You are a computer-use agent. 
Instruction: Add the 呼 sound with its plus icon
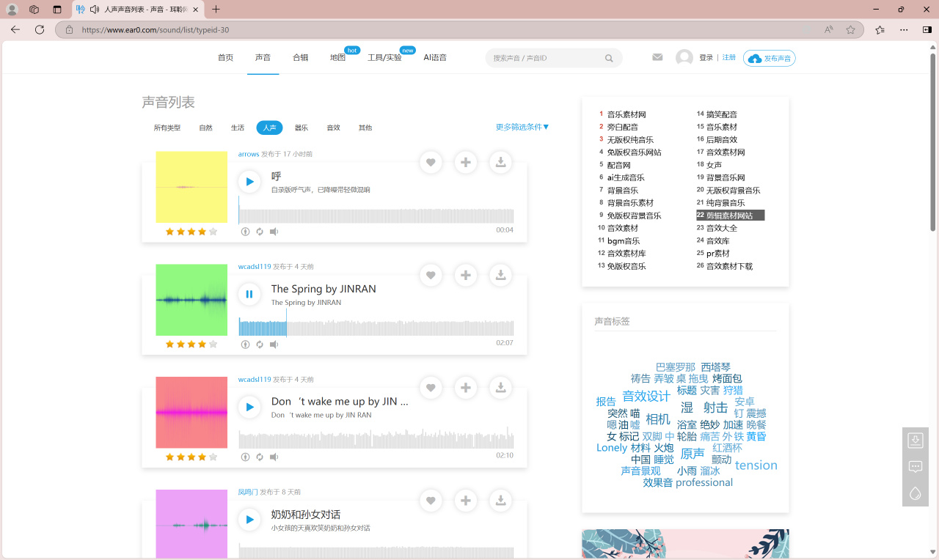[x=466, y=163]
